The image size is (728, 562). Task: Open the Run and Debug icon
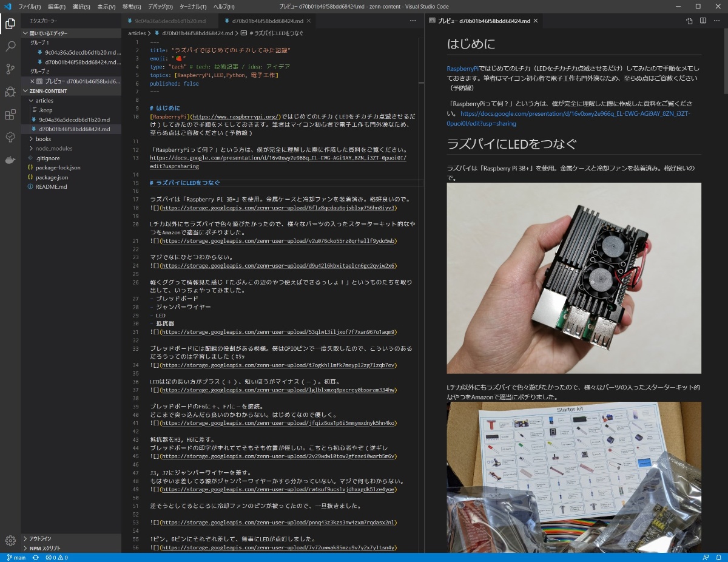pos(10,92)
